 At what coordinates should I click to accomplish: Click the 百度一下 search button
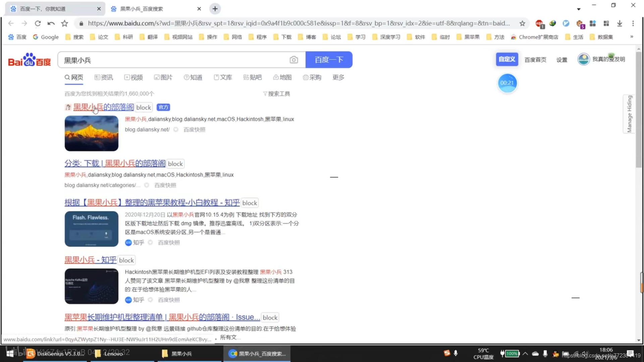click(x=329, y=60)
